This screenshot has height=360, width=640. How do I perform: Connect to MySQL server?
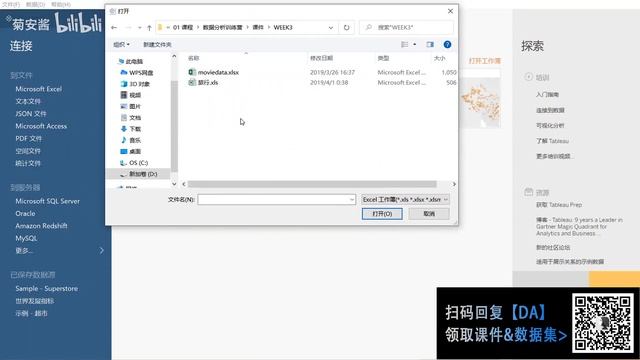click(26, 238)
